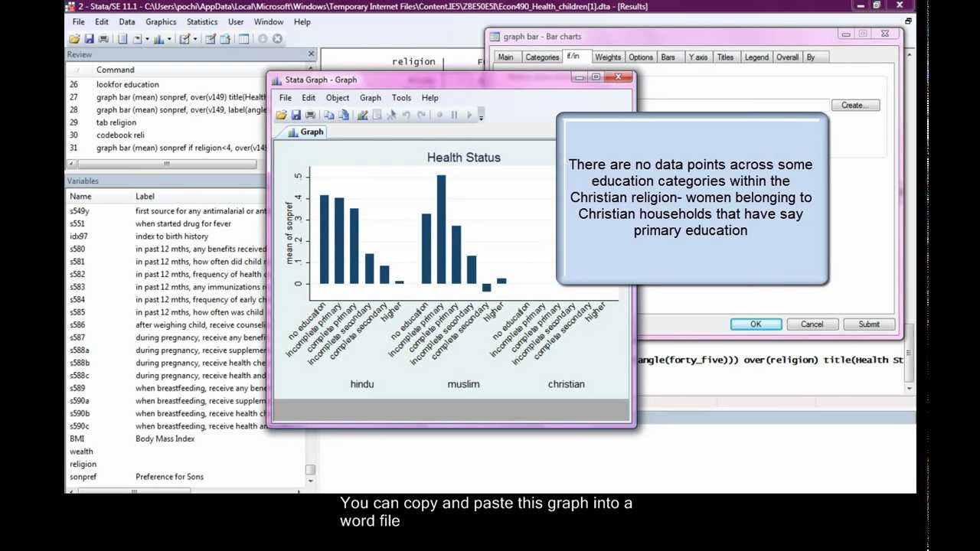This screenshot has width=980, height=551.
Task: Click the Graph icon in main toolbar
Action: coord(158,38)
